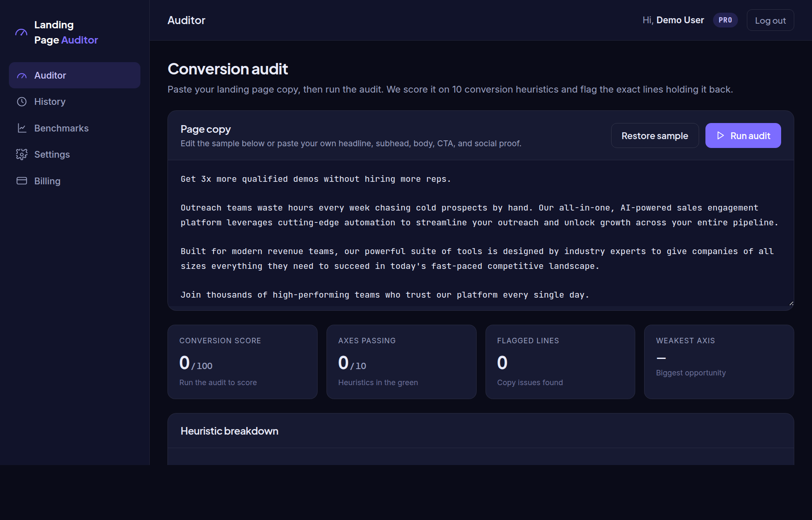Restore the sample page copy
The width and height of the screenshot is (812, 520).
[655, 136]
